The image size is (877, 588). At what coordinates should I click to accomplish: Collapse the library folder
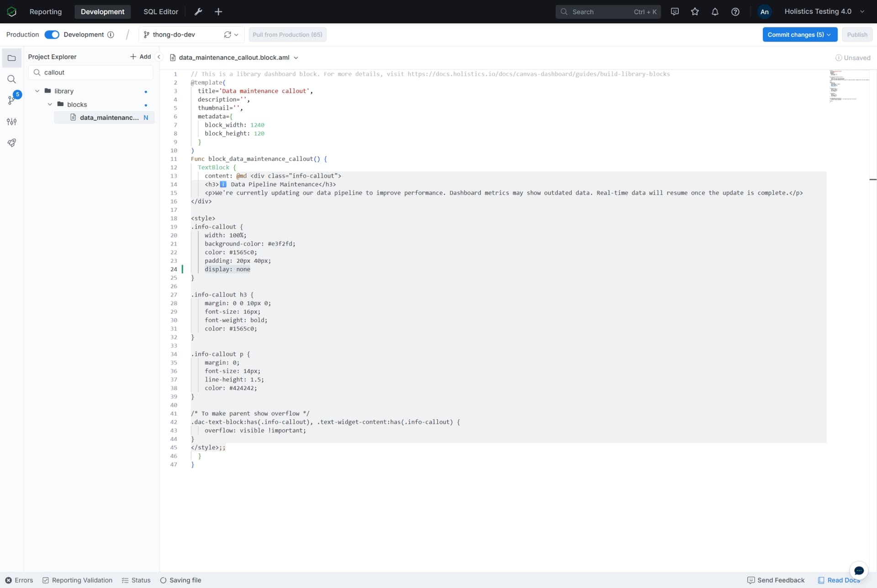[x=37, y=91]
